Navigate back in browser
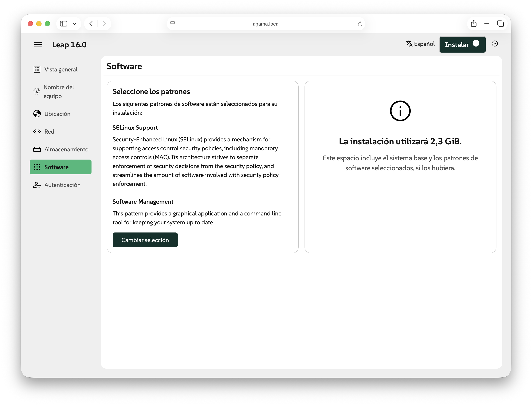The image size is (532, 405). coord(91,24)
